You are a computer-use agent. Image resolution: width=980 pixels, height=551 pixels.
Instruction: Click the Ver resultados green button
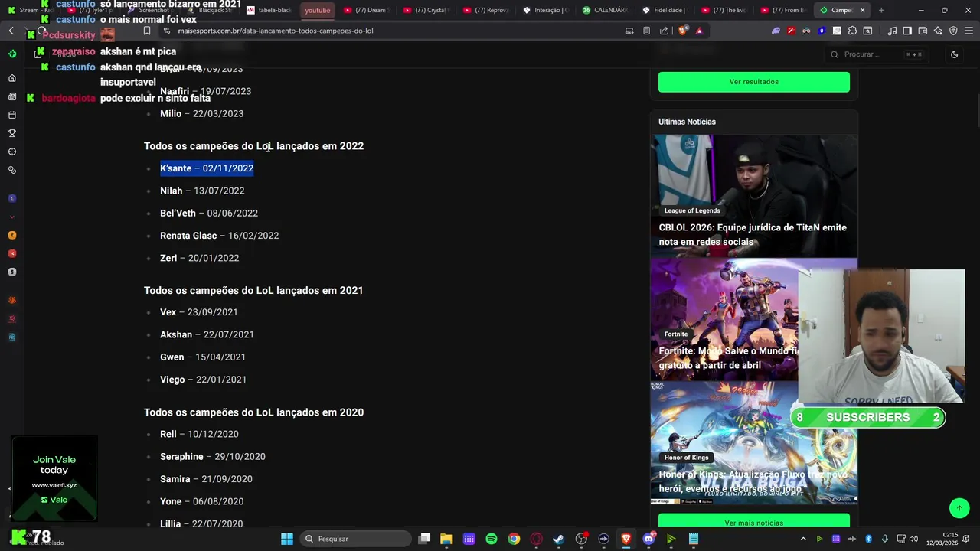754,82
